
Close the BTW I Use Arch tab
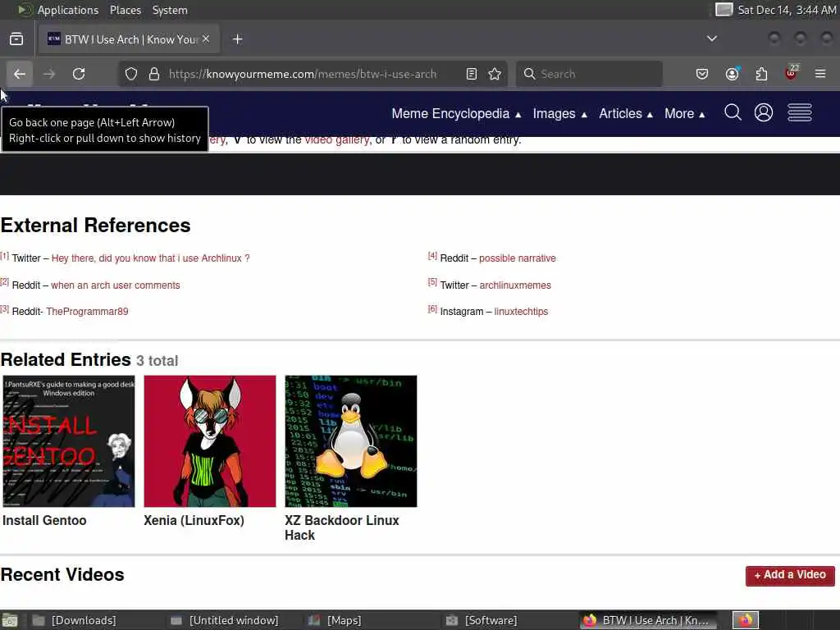[x=206, y=39]
